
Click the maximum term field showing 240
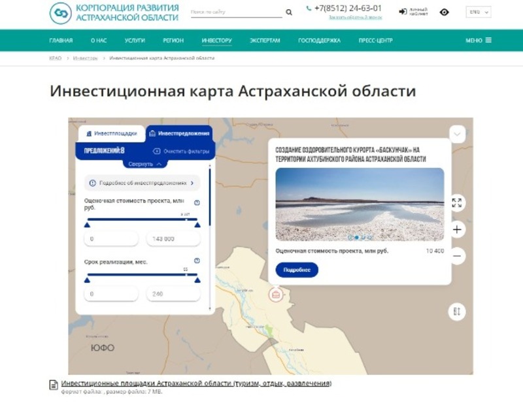tap(173, 294)
